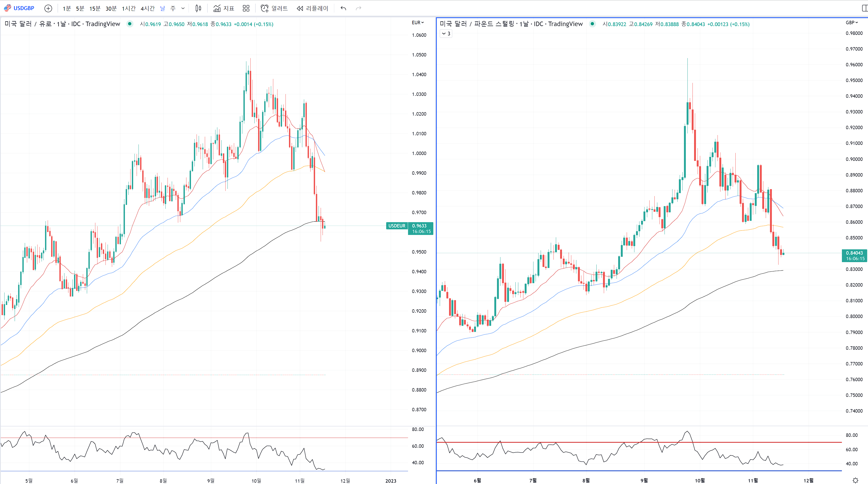
Task: Open the 지표 indicators menu
Action: (224, 9)
